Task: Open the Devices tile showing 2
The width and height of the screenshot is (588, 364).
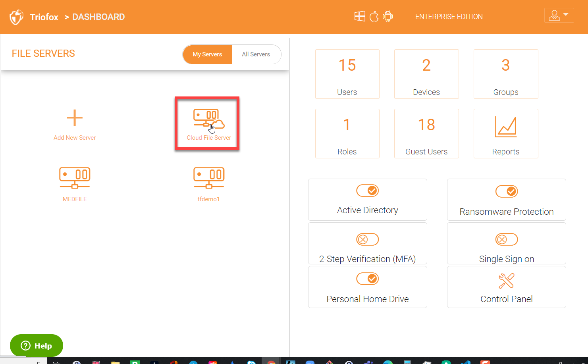Action: (426, 74)
